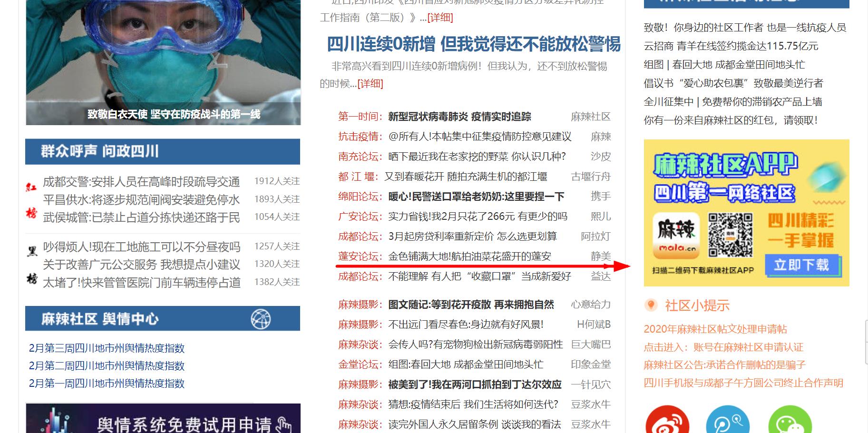868x433 pixels.
Task: Click the QR code in APP banner
Action: [x=730, y=235]
